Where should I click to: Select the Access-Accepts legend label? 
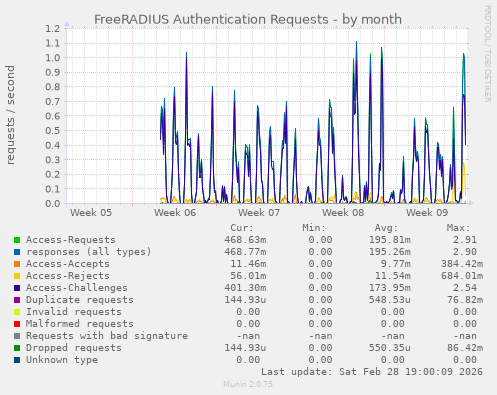(68, 264)
